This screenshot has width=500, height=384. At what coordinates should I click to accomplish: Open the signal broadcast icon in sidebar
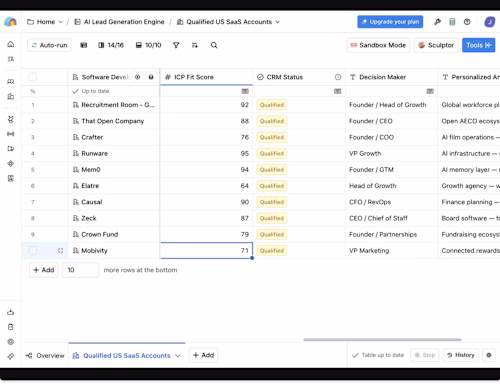click(11, 134)
